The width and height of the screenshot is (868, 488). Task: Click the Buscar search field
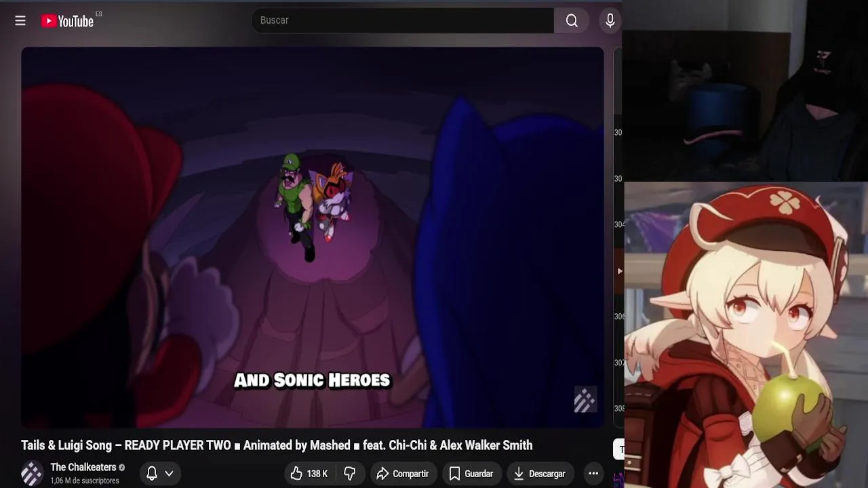403,20
